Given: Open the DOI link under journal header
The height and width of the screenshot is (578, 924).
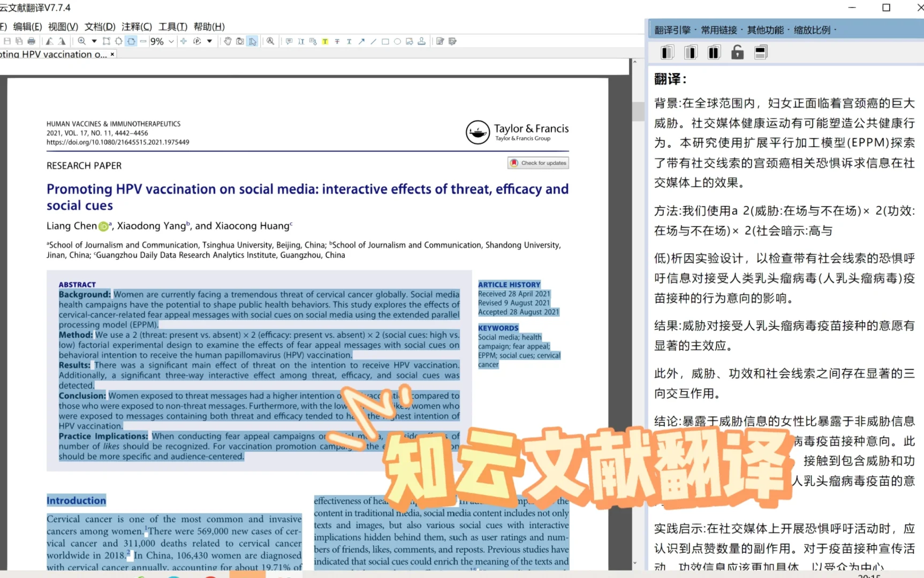Looking at the screenshot, I should click(x=118, y=142).
